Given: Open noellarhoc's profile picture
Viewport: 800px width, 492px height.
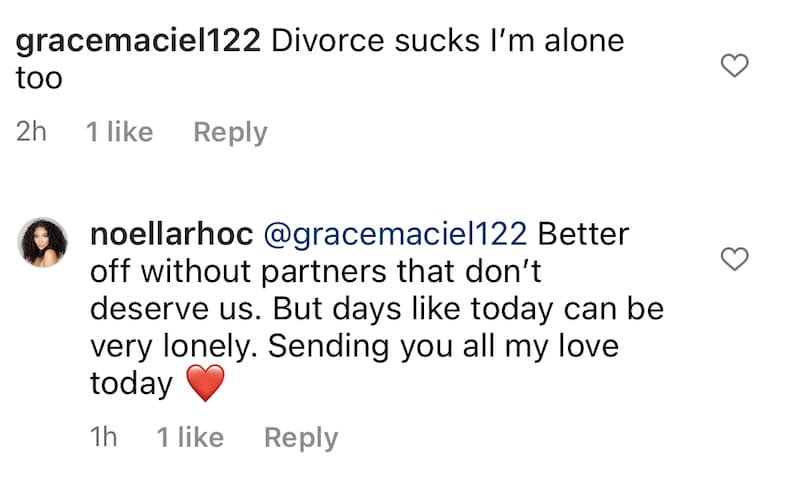Looking at the screenshot, I should (43, 242).
